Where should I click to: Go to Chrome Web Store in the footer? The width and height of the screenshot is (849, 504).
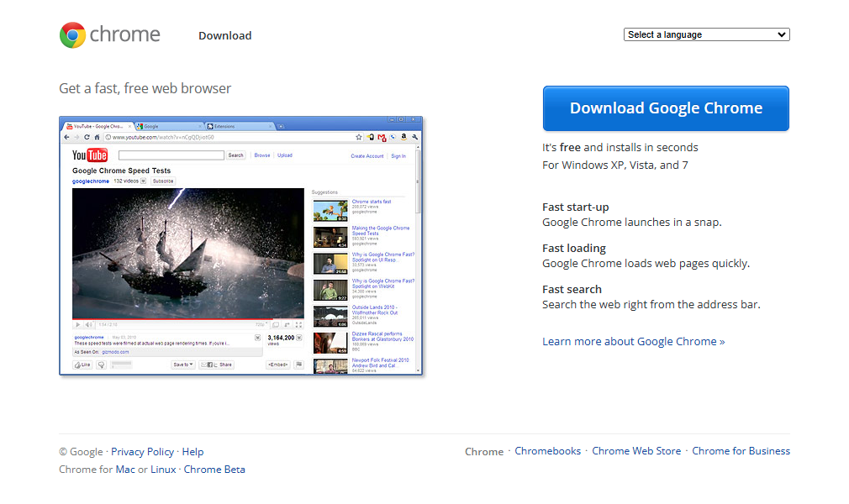[636, 451]
